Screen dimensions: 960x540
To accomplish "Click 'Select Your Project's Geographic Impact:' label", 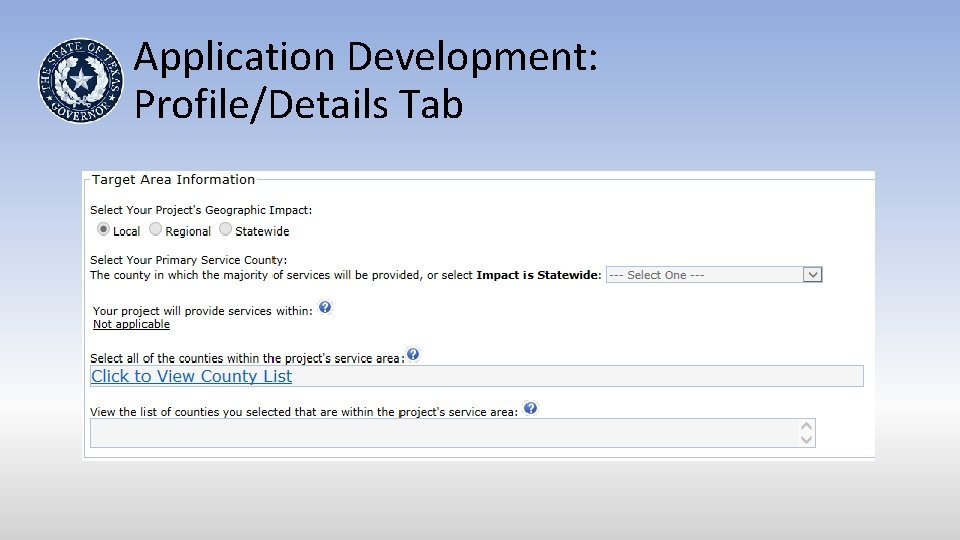I will (x=201, y=210).
